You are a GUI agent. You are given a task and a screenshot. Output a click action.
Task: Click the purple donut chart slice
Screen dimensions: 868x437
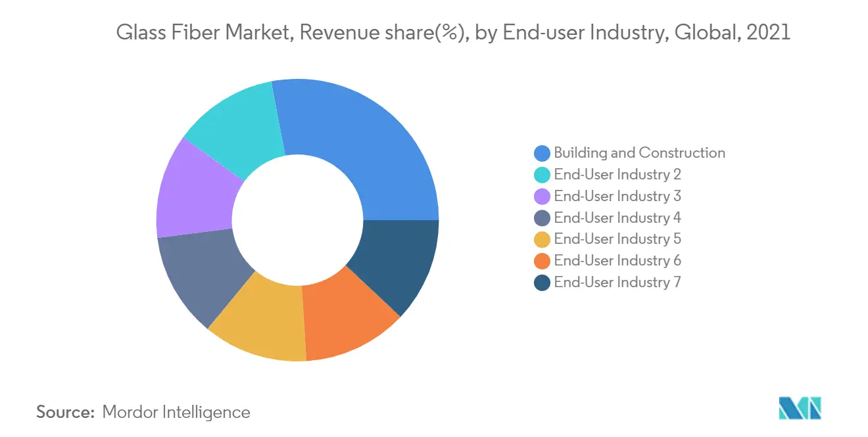(x=195, y=189)
